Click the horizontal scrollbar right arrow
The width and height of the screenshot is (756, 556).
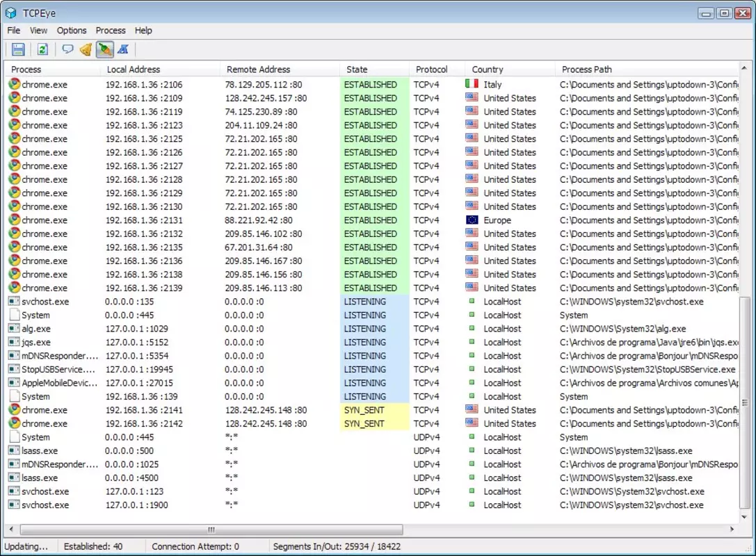tap(732, 529)
